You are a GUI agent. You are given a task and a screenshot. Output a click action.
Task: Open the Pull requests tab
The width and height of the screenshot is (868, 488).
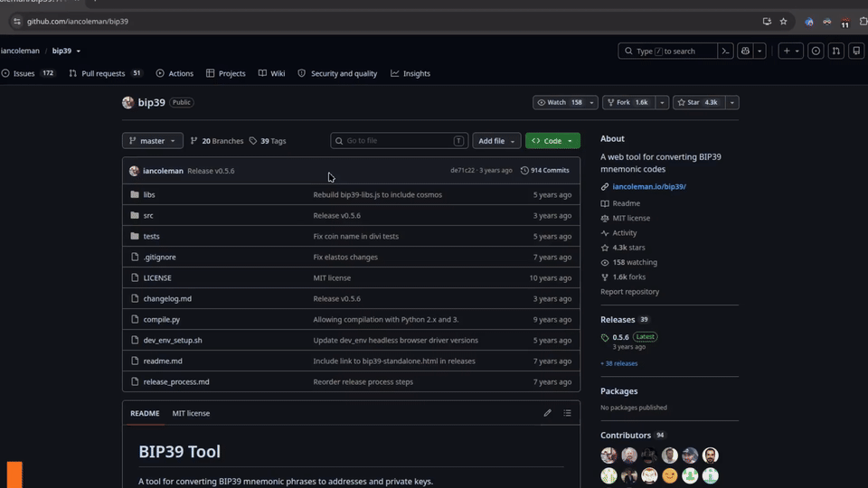point(105,73)
